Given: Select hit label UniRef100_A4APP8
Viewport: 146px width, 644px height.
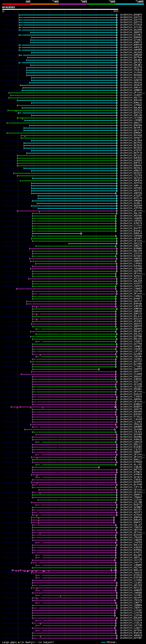Looking at the screenshot, I should (131, 369).
